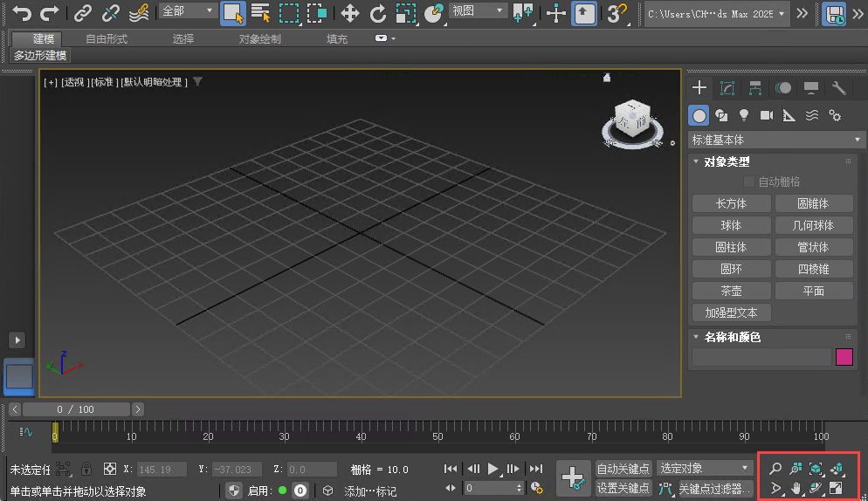Click the Undo arrow in the main toolbar
The height and width of the screenshot is (501, 868).
(22, 13)
